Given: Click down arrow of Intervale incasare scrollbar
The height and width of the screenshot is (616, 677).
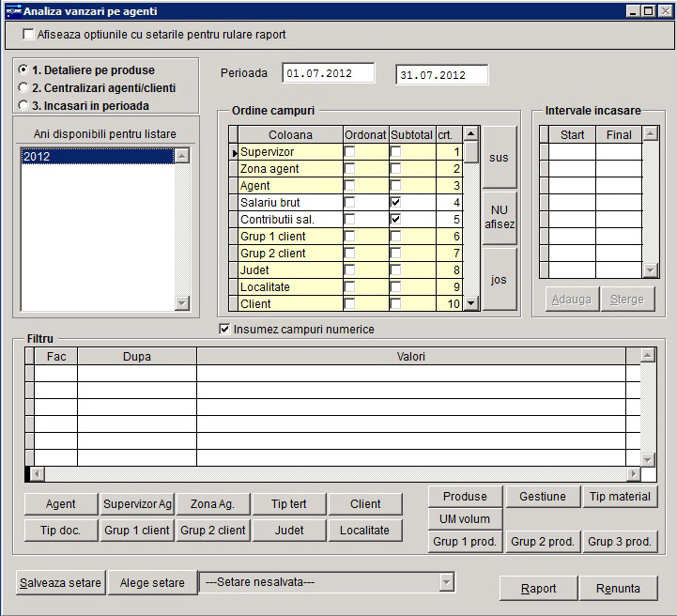Looking at the screenshot, I should [650, 270].
